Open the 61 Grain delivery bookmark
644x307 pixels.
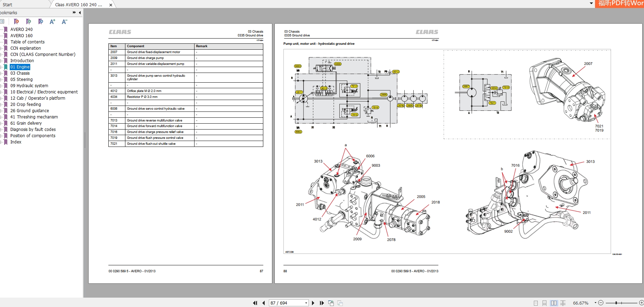click(x=26, y=123)
